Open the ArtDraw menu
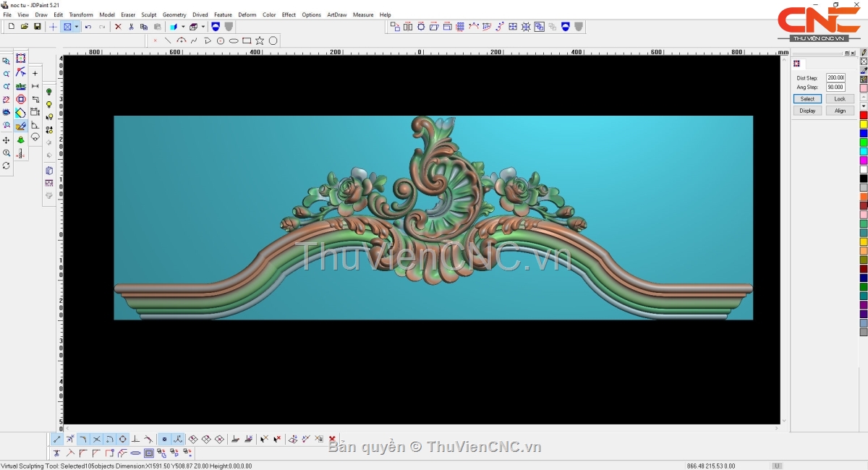 coord(336,14)
